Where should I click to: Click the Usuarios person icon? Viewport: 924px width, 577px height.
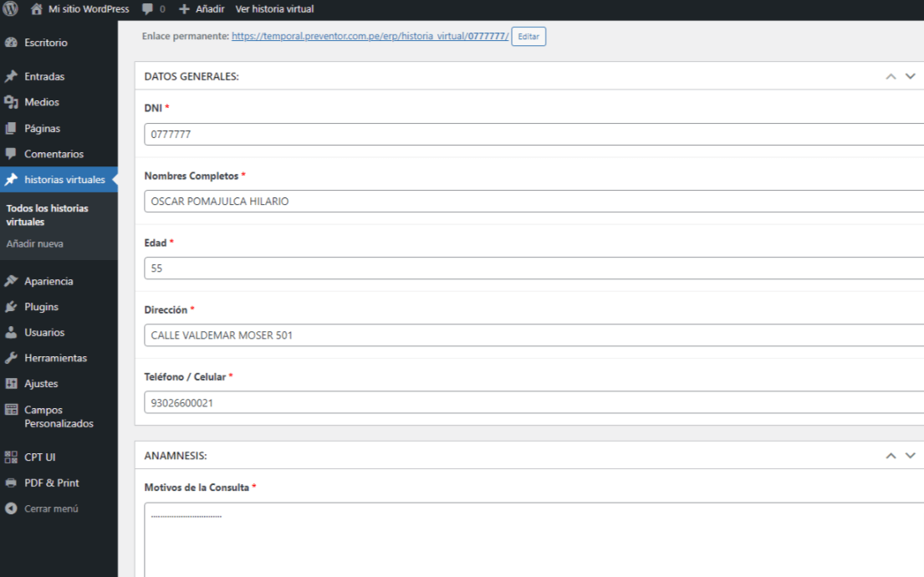coord(11,333)
